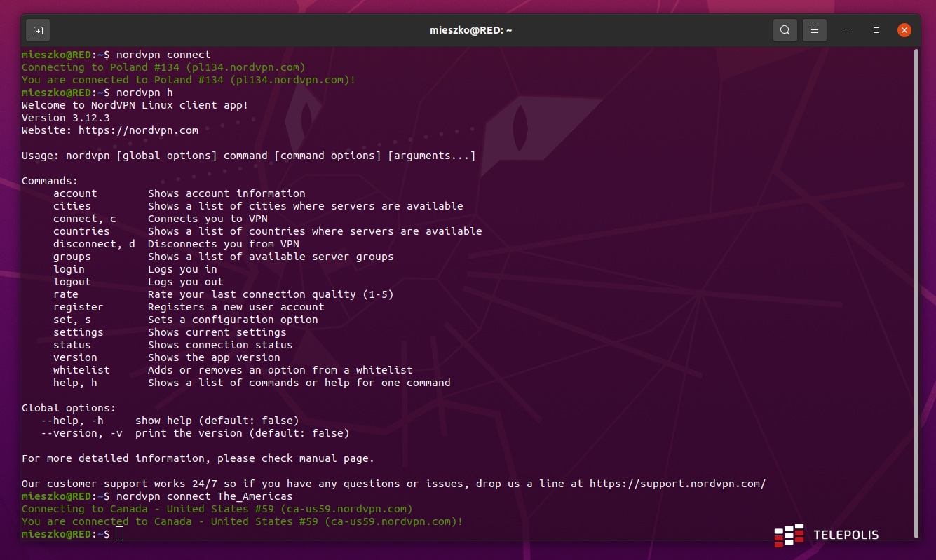The image size is (936, 560).
Task: Click the 'disconnect, d' command entry
Action: tap(94, 244)
